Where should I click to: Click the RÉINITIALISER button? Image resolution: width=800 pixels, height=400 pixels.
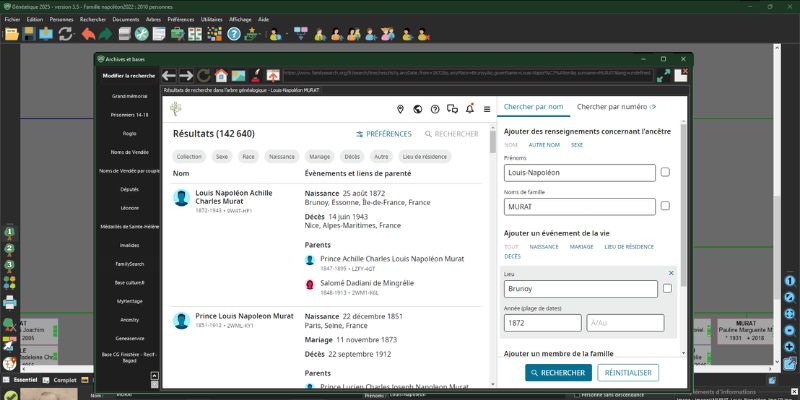point(628,373)
